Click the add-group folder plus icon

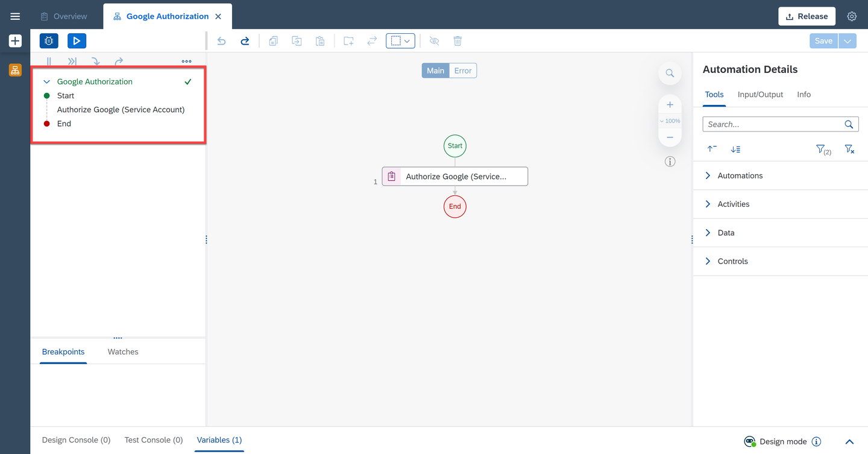348,41
